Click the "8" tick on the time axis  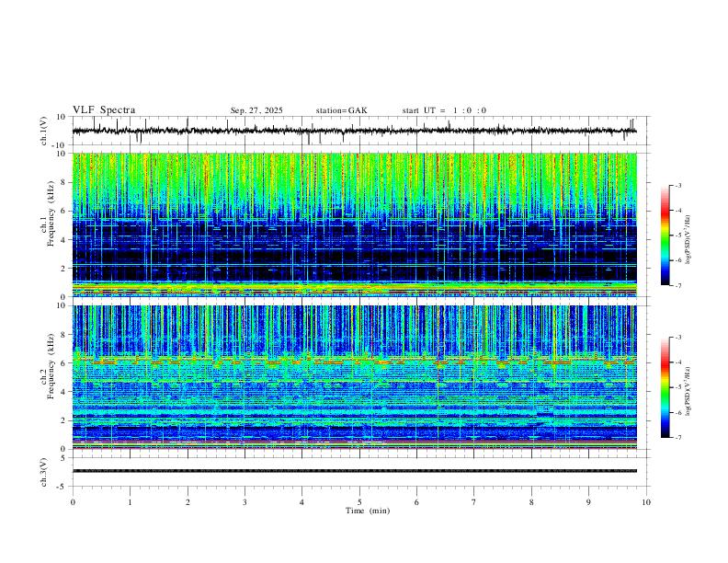[531, 502]
